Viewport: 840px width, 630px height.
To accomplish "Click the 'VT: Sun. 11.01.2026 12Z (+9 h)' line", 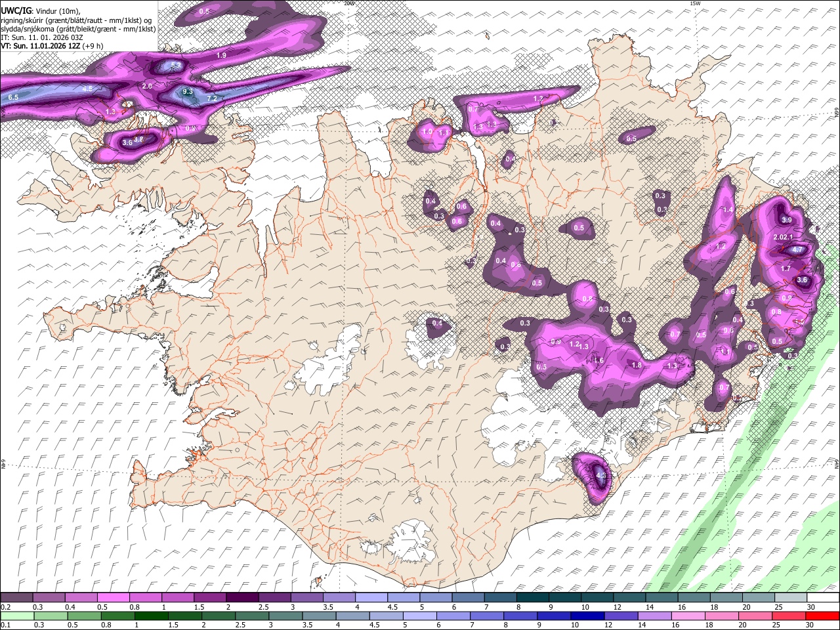I will click(51, 46).
